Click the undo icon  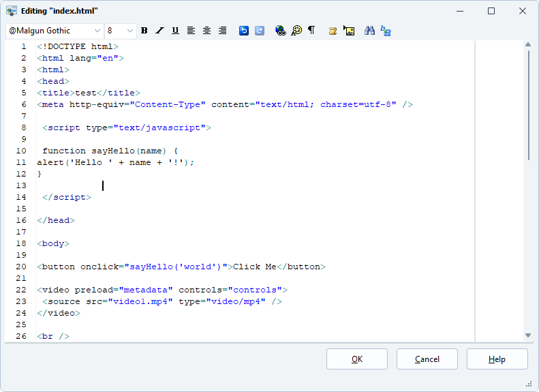click(x=244, y=31)
